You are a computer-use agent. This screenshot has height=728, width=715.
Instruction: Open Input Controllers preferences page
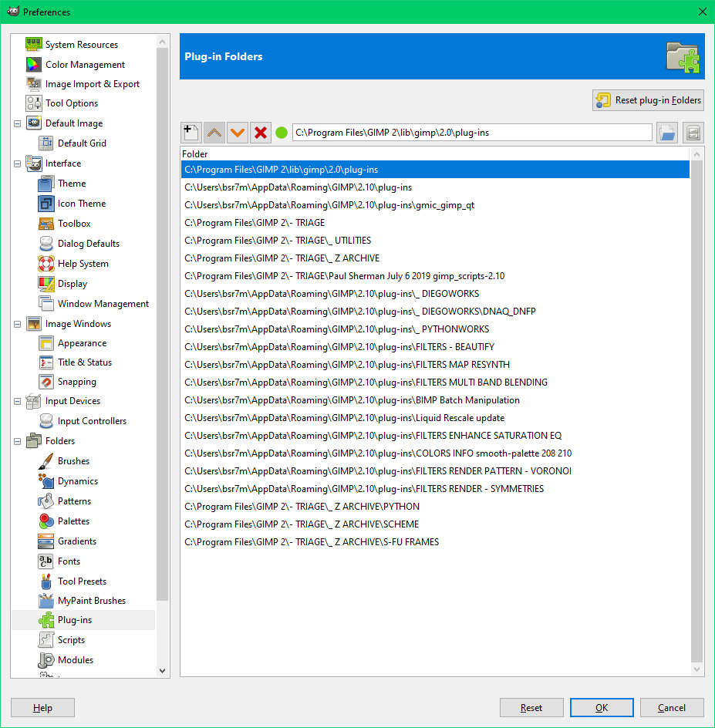92,420
